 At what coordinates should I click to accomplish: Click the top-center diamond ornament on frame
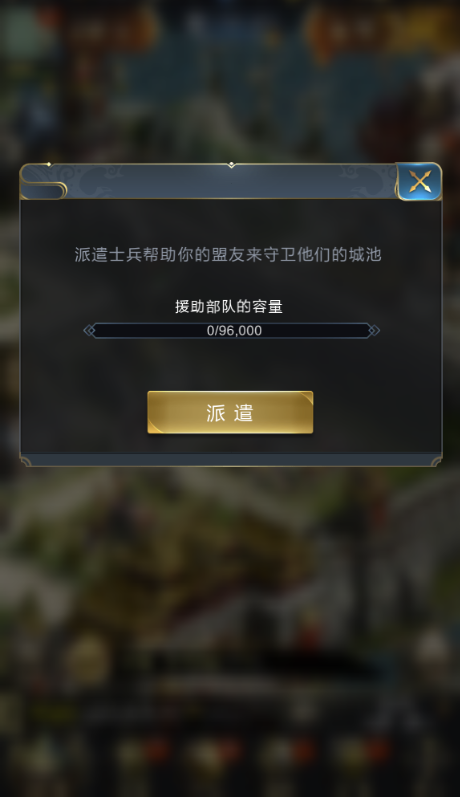coord(231,165)
